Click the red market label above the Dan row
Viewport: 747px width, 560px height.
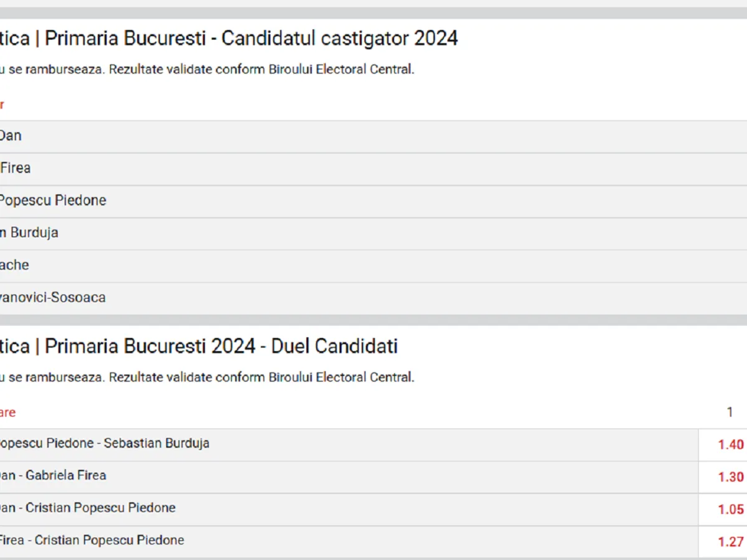pos(2,105)
